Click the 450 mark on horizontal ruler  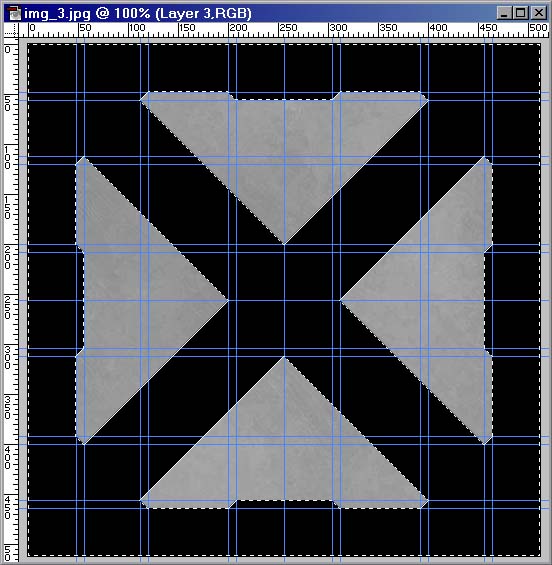pos(488,28)
